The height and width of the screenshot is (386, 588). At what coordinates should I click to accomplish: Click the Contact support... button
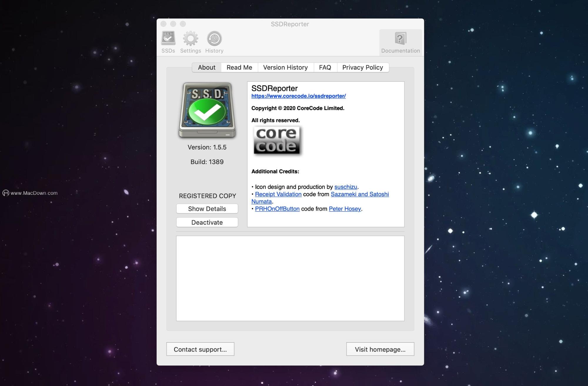coord(200,349)
